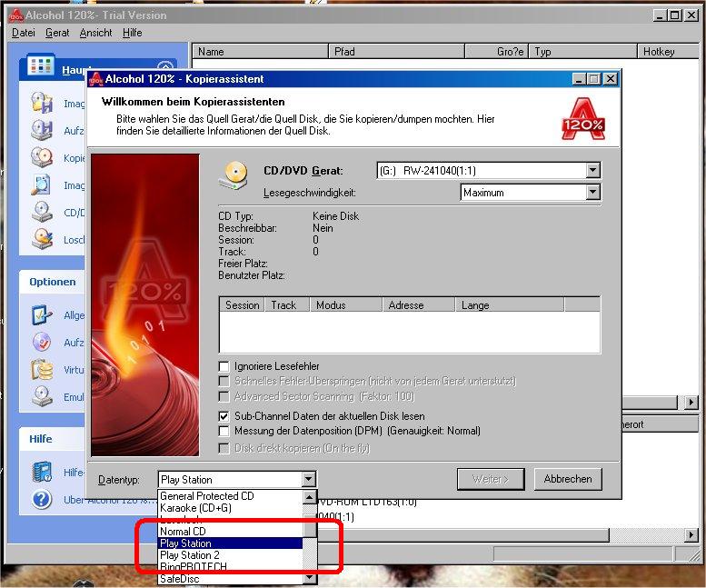Click the Datentyp dropdown arrow
Screen dimensions: 706x588
point(308,479)
